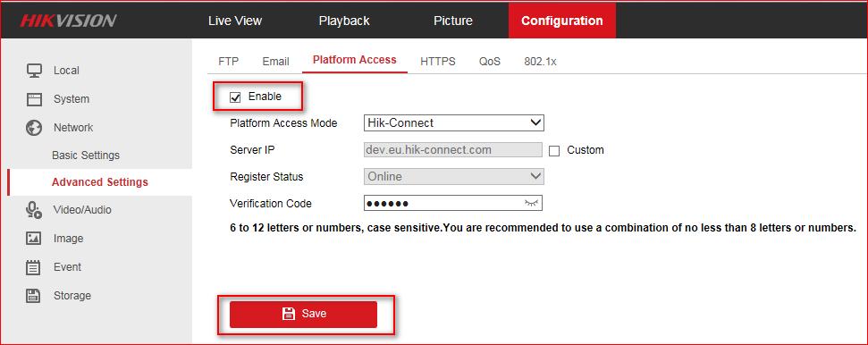Switch to Live View tab
868x345 pixels.
tap(235, 21)
